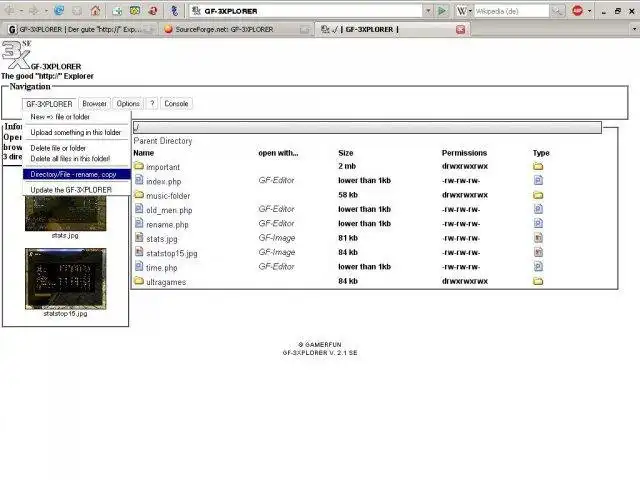This screenshot has width=640, height=480.
Task: Click the stop loading icon
Action: coord(77,11)
